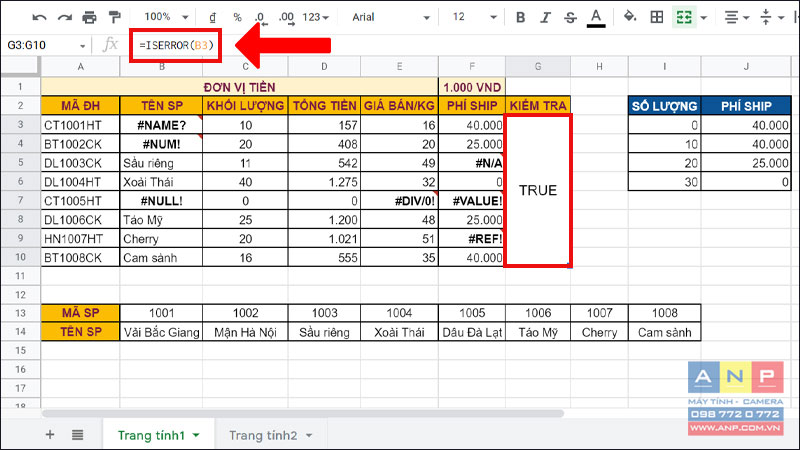Open the borders tool

click(657, 17)
